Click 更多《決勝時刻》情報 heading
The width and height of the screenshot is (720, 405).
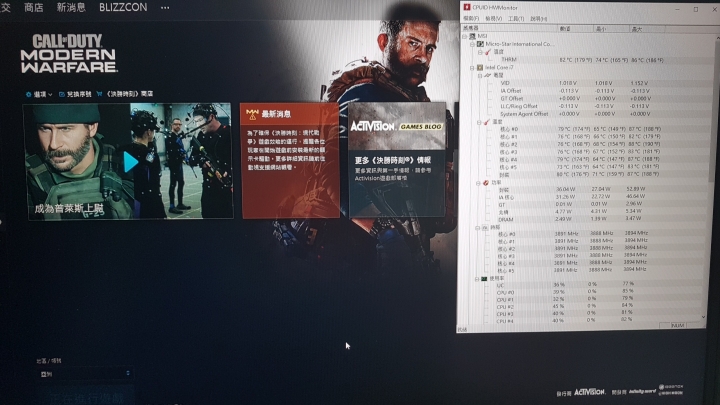click(393, 160)
